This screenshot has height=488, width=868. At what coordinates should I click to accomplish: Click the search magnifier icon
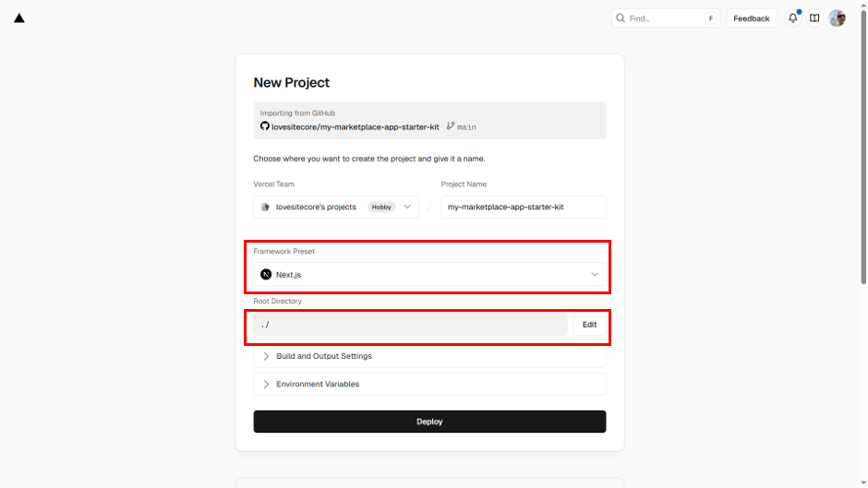[x=621, y=18]
